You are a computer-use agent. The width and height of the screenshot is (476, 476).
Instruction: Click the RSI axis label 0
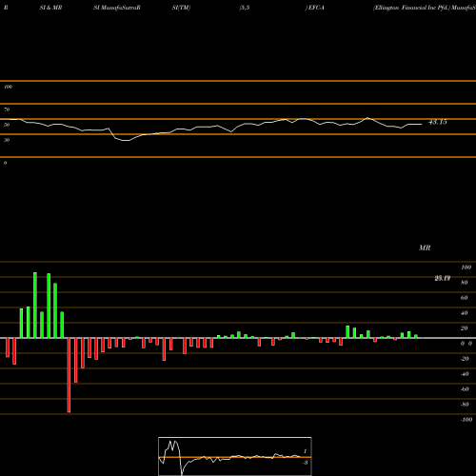point(5,163)
